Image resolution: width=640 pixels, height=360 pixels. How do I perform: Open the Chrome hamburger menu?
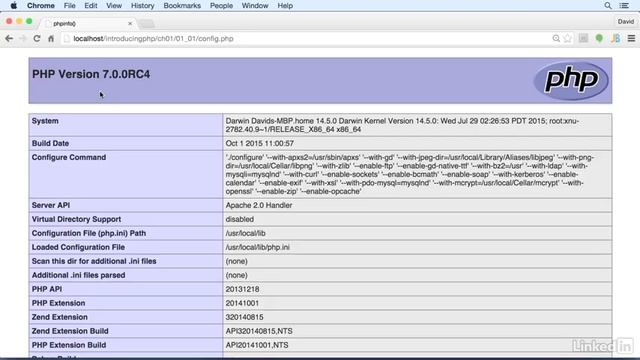pos(631,38)
